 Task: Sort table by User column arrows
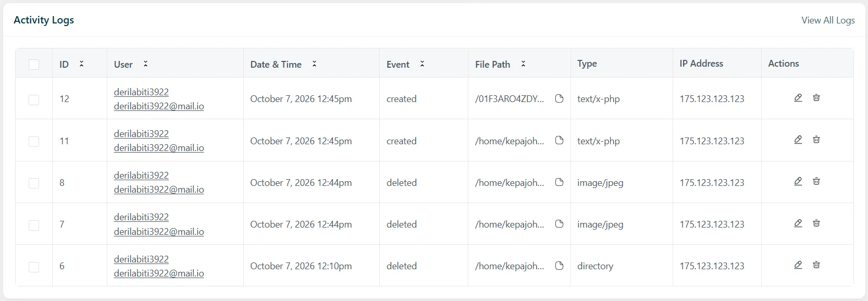145,64
